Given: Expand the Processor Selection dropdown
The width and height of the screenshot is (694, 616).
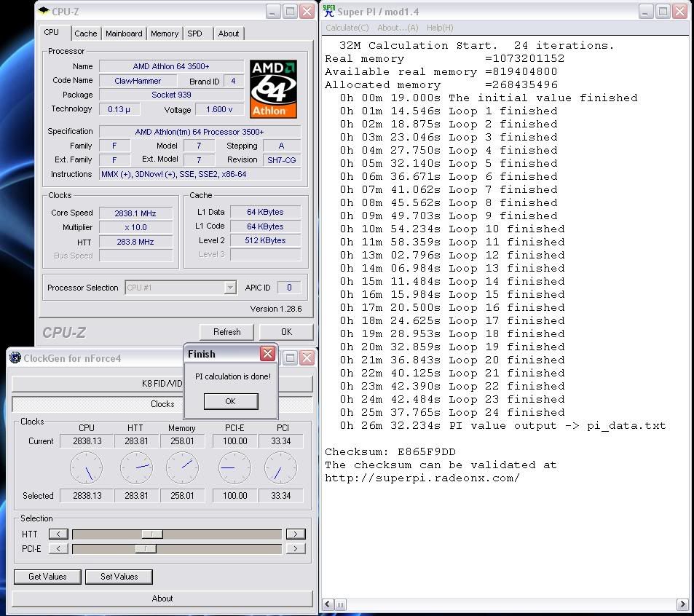Looking at the screenshot, I should (x=230, y=288).
